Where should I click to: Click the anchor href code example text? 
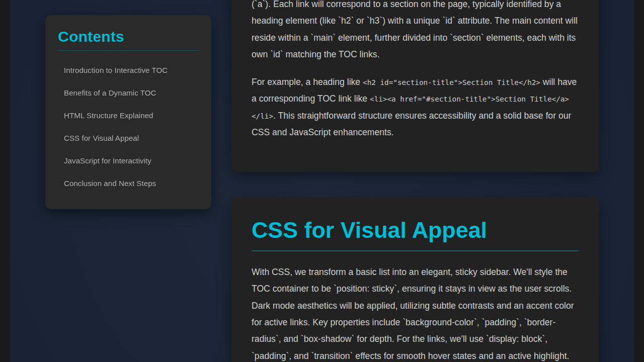pyautogui.click(x=469, y=99)
